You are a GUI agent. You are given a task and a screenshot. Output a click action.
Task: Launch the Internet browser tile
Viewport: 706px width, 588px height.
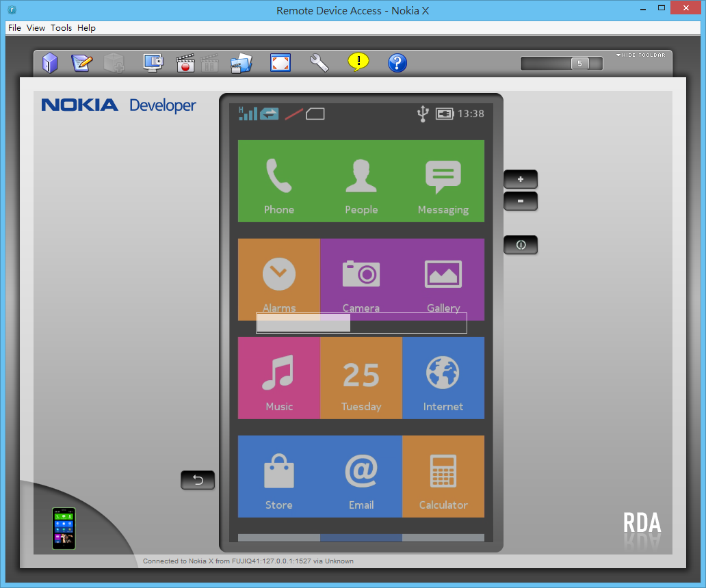point(443,378)
